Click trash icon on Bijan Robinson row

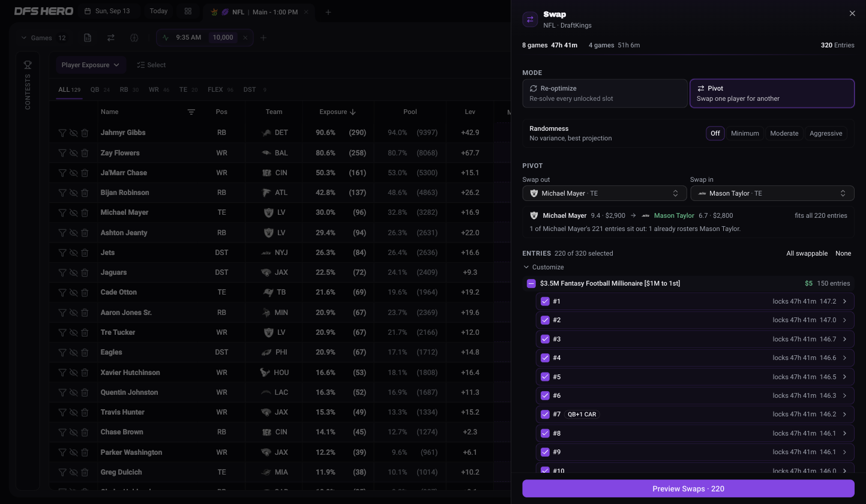click(85, 193)
